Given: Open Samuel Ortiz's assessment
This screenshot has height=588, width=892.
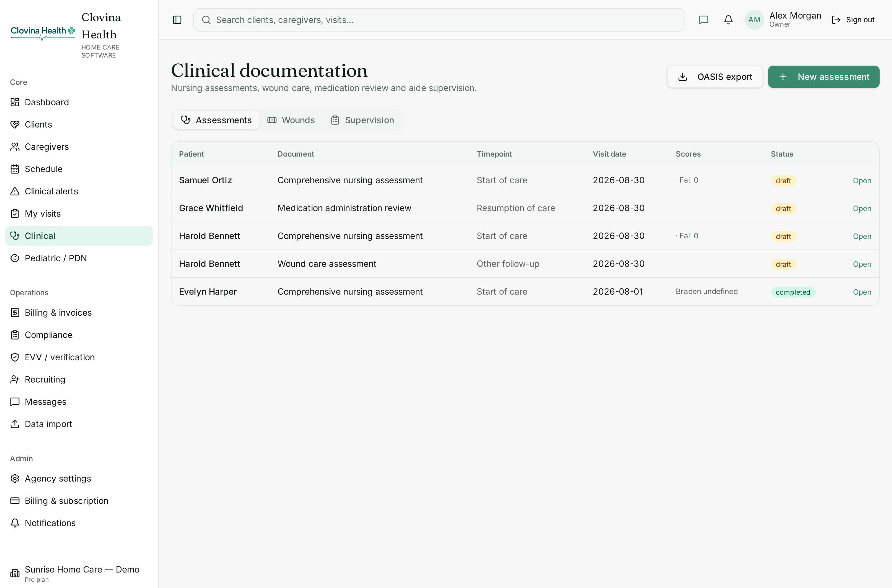Looking at the screenshot, I should 862,181.
